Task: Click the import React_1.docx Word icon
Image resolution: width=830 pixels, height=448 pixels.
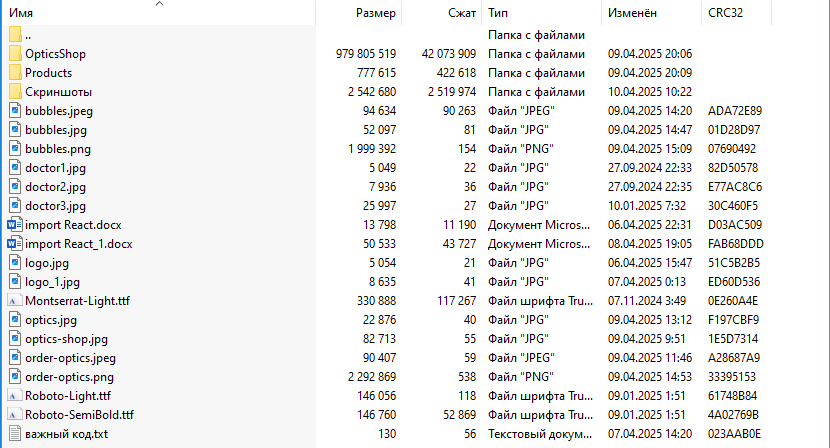Action: [14, 244]
